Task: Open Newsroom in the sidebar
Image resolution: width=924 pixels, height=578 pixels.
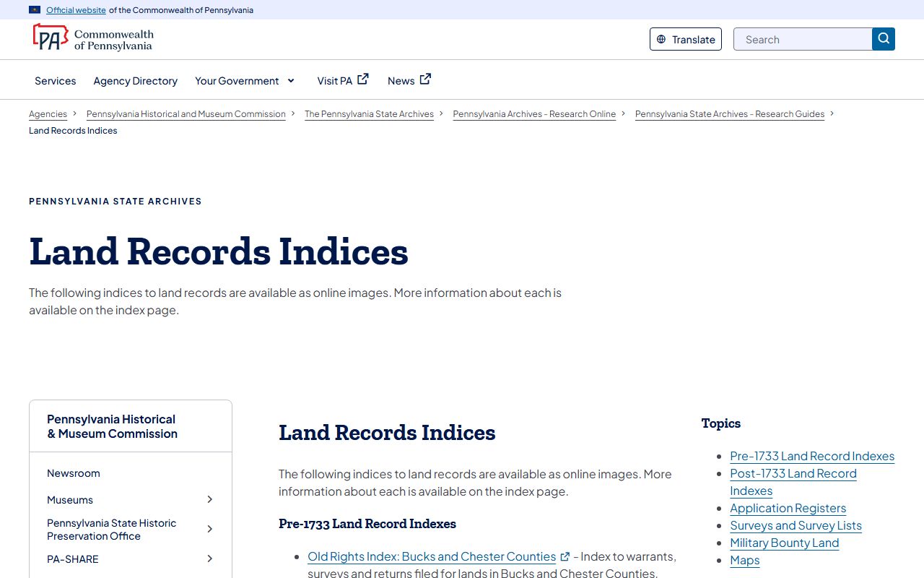Action: pos(74,473)
